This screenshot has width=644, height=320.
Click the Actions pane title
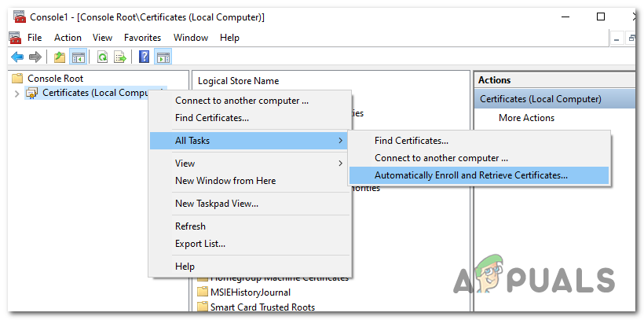point(494,80)
